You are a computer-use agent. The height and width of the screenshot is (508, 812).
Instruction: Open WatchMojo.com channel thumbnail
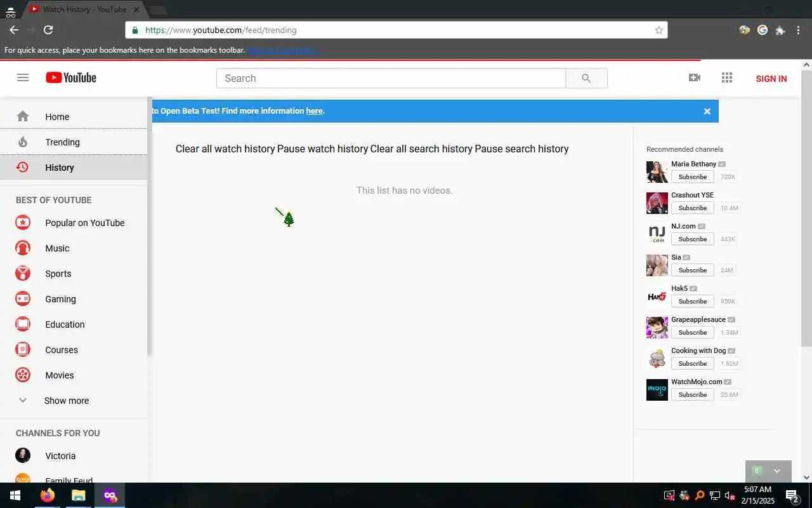pos(657,390)
